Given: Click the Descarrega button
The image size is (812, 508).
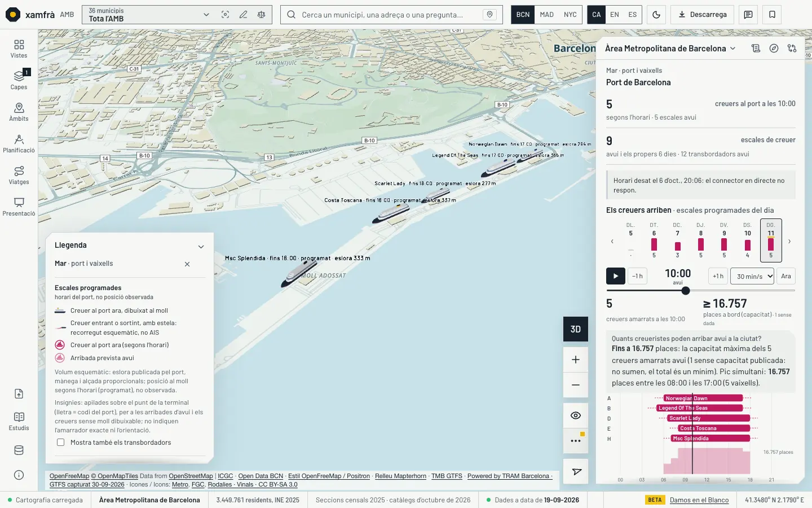Looking at the screenshot, I should coord(703,15).
